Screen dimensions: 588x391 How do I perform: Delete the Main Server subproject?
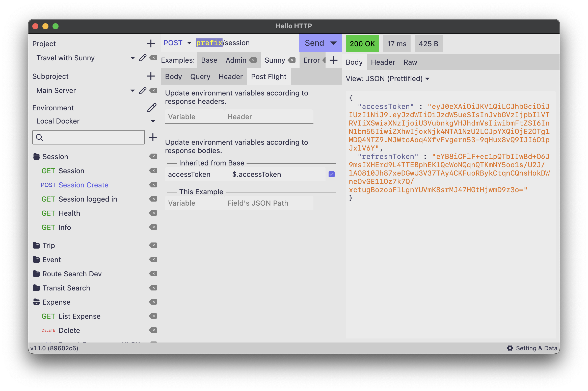point(153,90)
